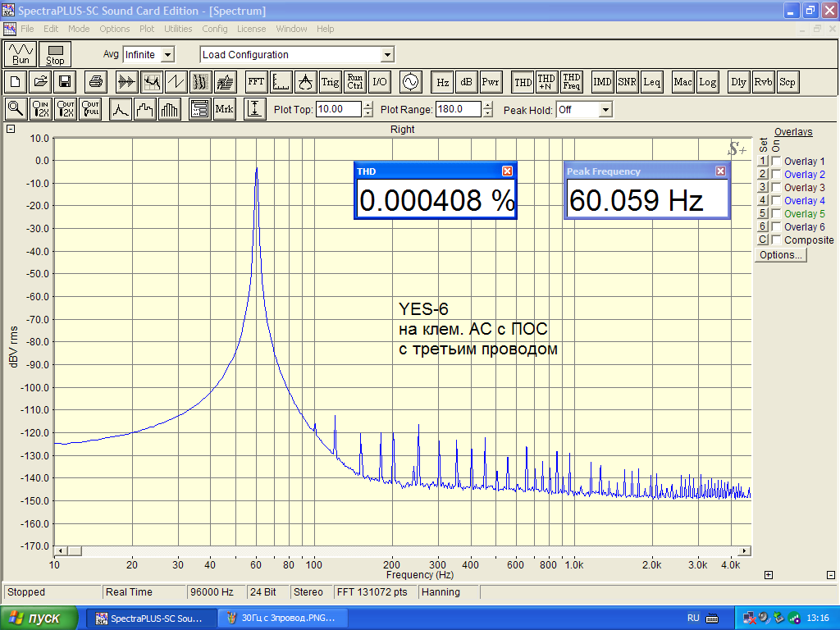Close the THD readout window
Viewport: 840px width, 630px height.
click(x=507, y=171)
